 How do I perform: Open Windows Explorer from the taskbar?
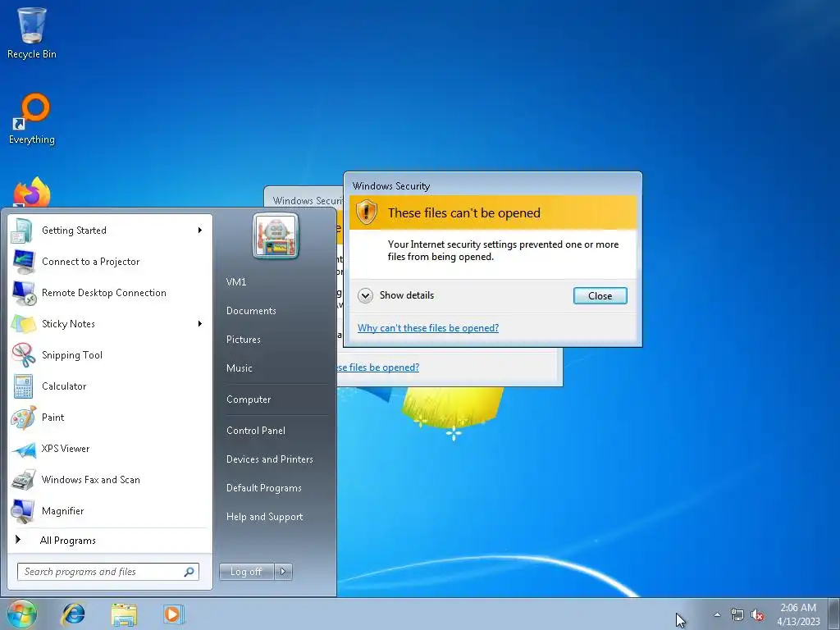coord(124,614)
